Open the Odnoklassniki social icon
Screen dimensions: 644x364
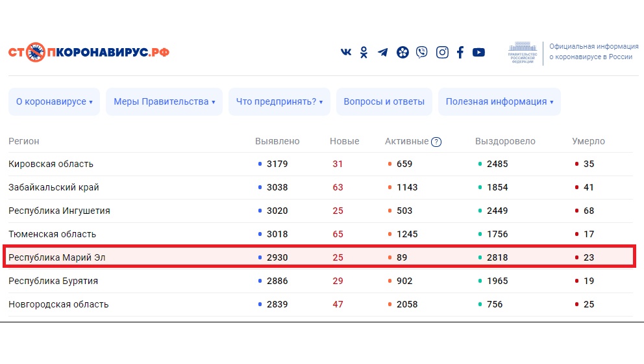[364, 53]
